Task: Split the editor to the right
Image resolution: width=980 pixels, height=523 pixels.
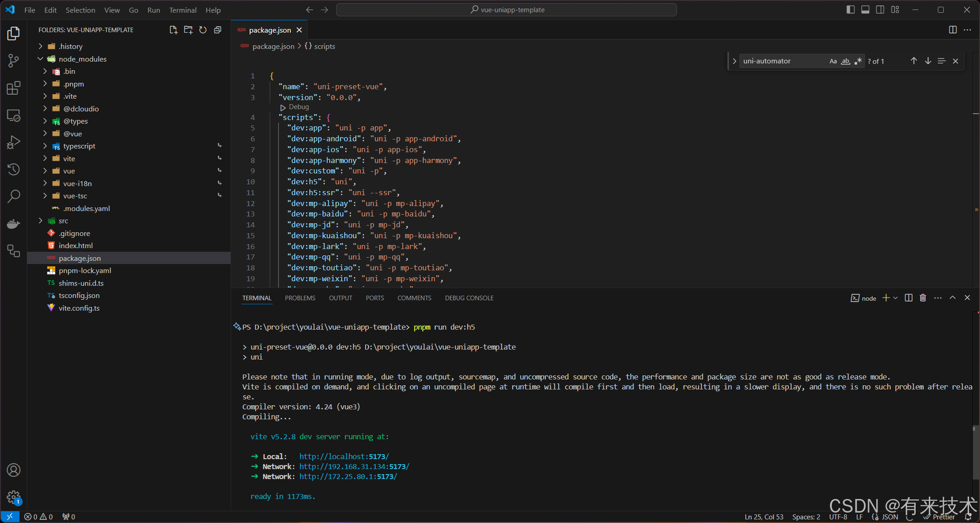Action: [x=953, y=30]
